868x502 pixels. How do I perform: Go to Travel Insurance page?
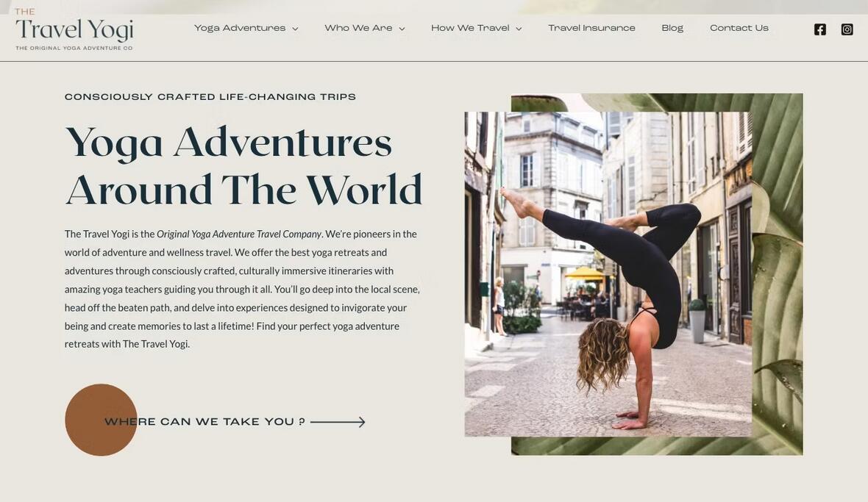pyautogui.click(x=591, y=28)
